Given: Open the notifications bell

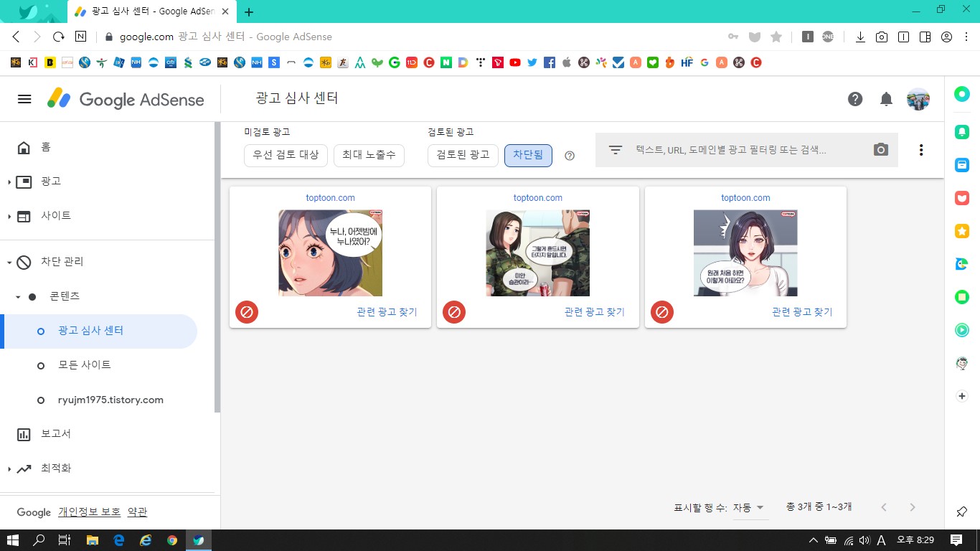Looking at the screenshot, I should click(886, 99).
